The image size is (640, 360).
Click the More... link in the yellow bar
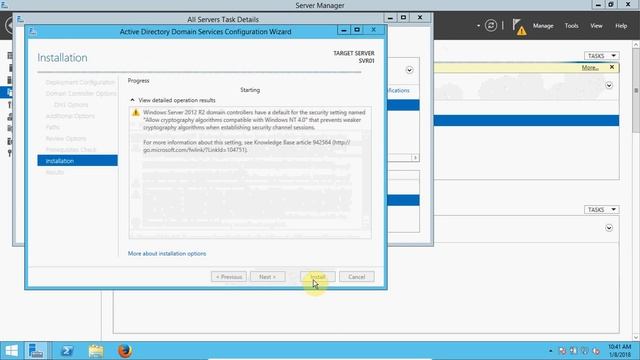tap(590, 68)
